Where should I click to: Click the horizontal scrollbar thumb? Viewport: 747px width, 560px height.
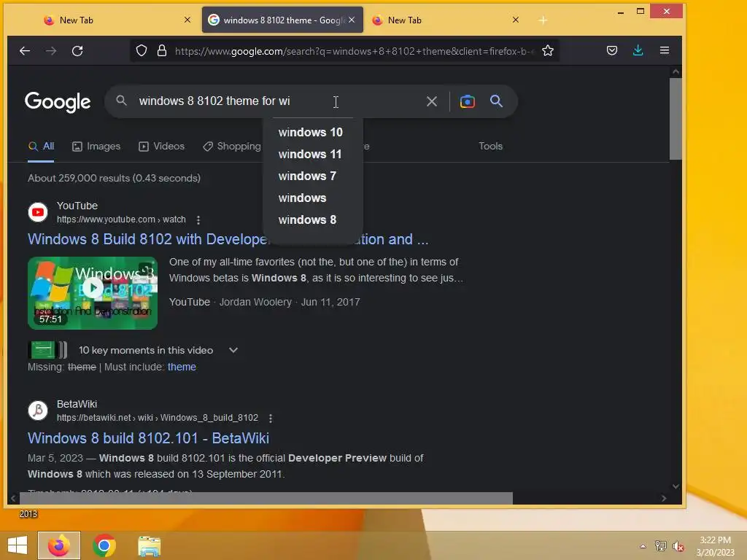(x=266, y=498)
